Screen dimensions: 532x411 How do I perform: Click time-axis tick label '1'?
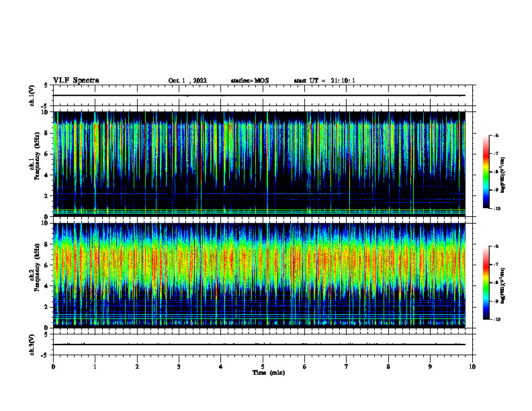click(95, 367)
